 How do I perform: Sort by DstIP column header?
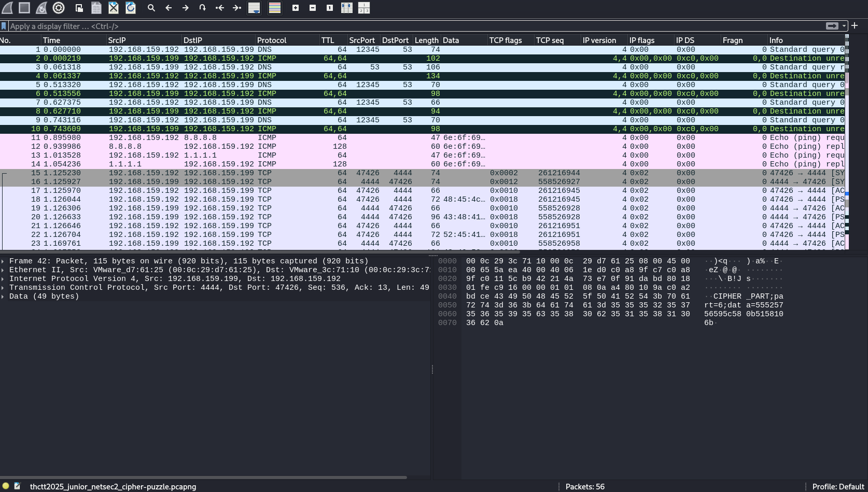219,40
